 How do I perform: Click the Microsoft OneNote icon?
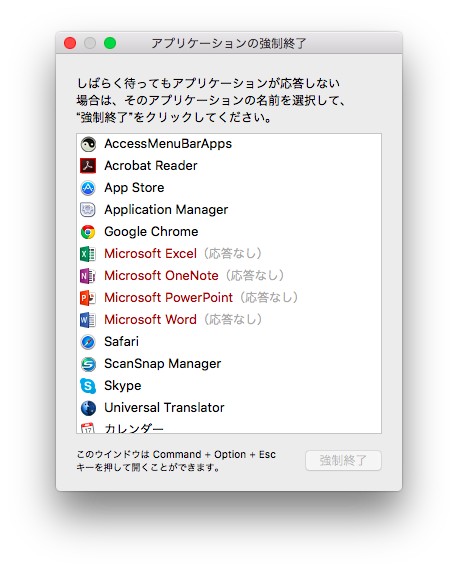[x=88, y=276]
